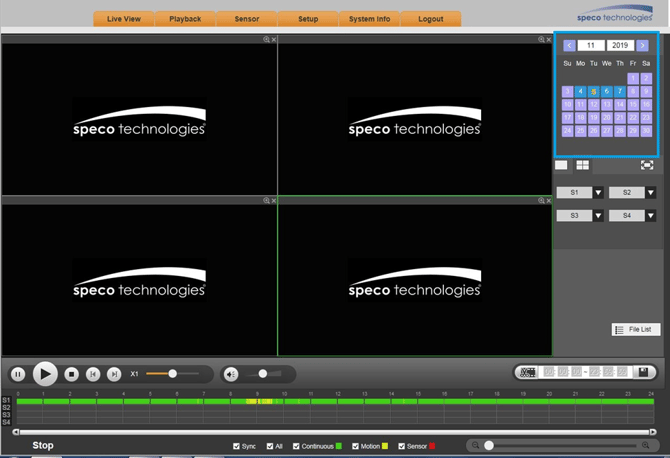
Task: Mute audio with the speaker icon
Action: (x=231, y=374)
